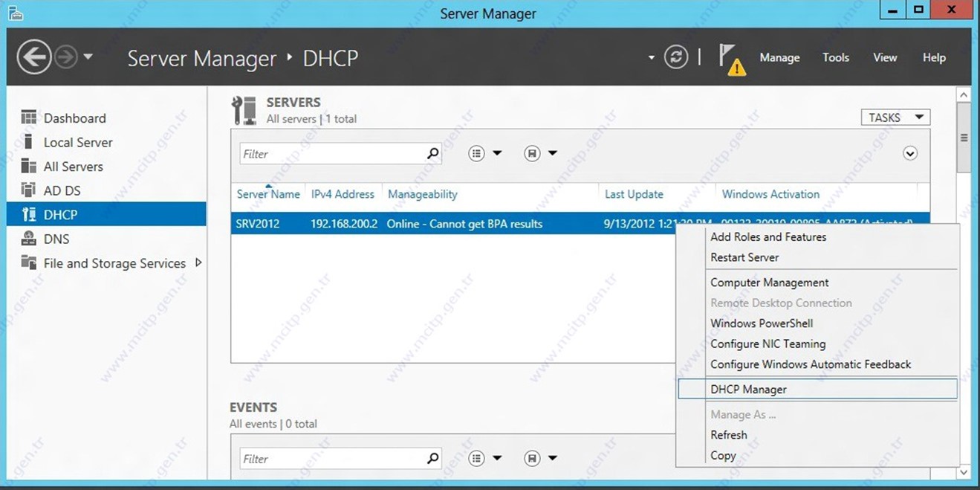This screenshot has height=490, width=980.
Task: Click the vertical scrollbar down arrow
Action: click(x=964, y=472)
